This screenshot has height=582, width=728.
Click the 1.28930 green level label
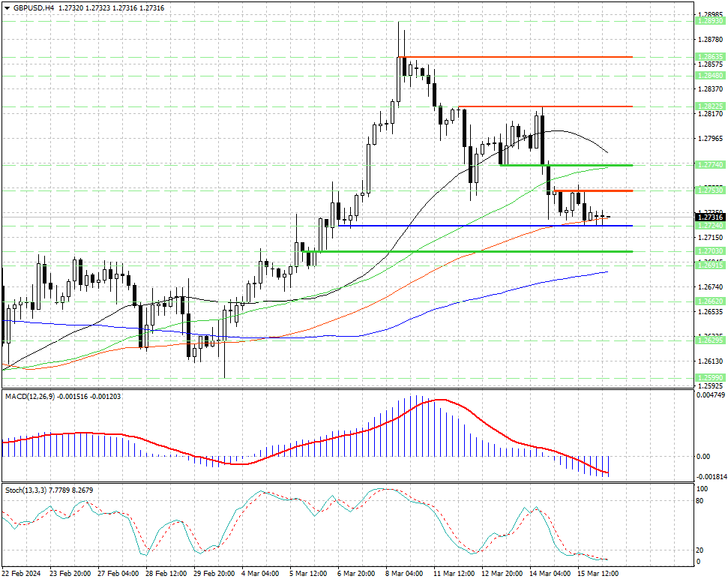point(710,21)
